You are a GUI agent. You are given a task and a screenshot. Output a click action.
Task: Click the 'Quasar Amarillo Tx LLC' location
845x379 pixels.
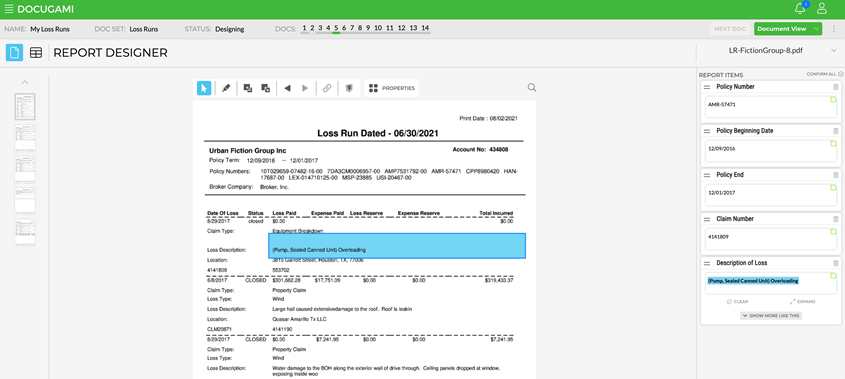tap(300, 319)
